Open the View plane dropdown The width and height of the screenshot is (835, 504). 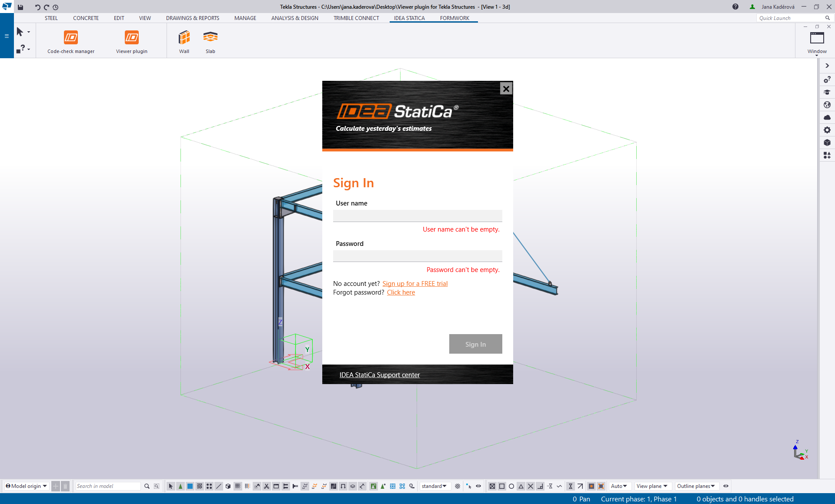pos(651,486)
